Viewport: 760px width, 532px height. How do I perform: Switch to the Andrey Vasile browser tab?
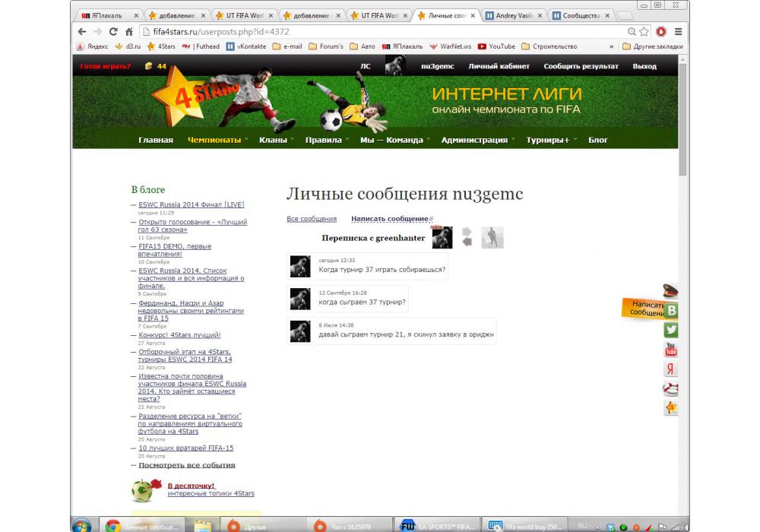click(x=514, y=15)
